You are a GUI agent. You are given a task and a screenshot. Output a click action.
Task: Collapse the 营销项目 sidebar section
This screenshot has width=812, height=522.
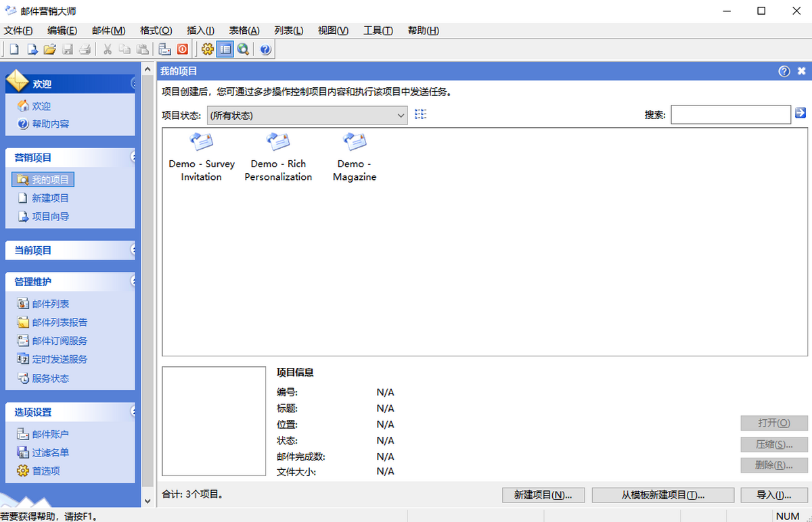click(x=133, y=158)
